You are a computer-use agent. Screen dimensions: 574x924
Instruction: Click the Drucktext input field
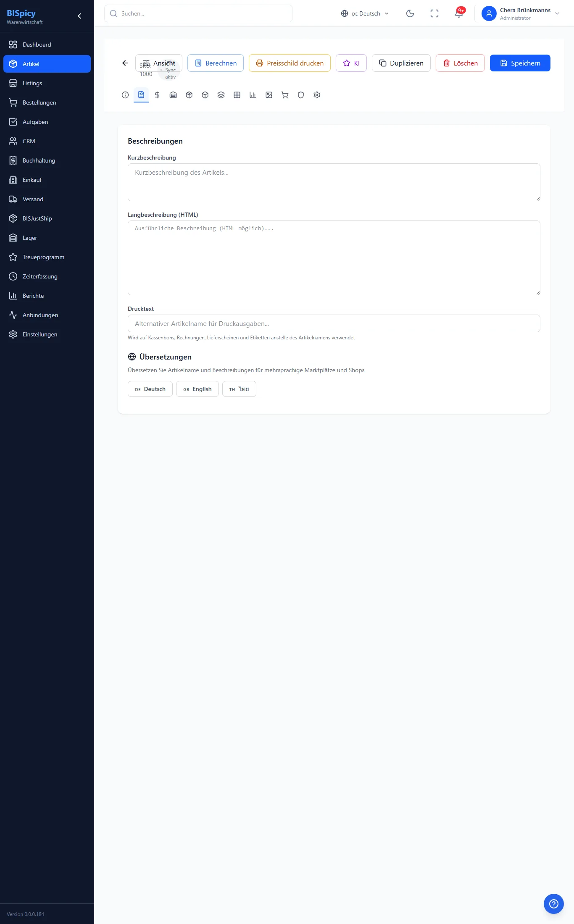pos(334,323)
